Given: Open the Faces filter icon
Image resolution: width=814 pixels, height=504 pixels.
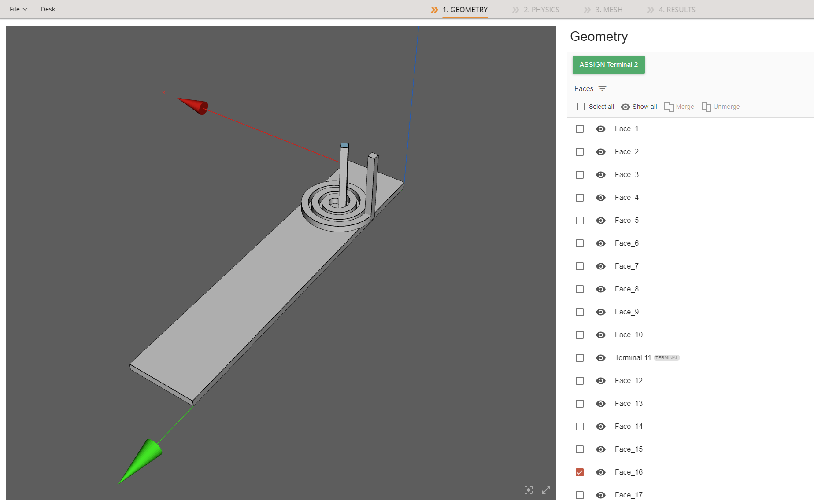Looking at the screenshot, I should [603, 88].
